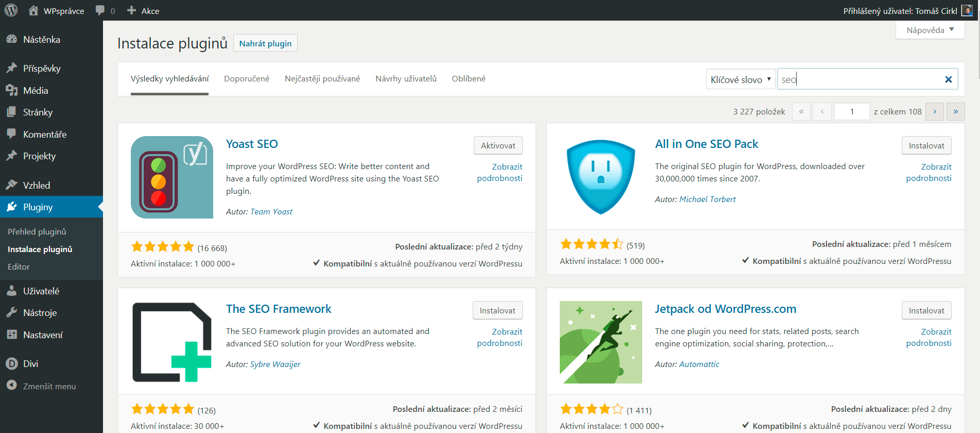
Task: Install All in One SEO Pack
Action: click(926, 145)
